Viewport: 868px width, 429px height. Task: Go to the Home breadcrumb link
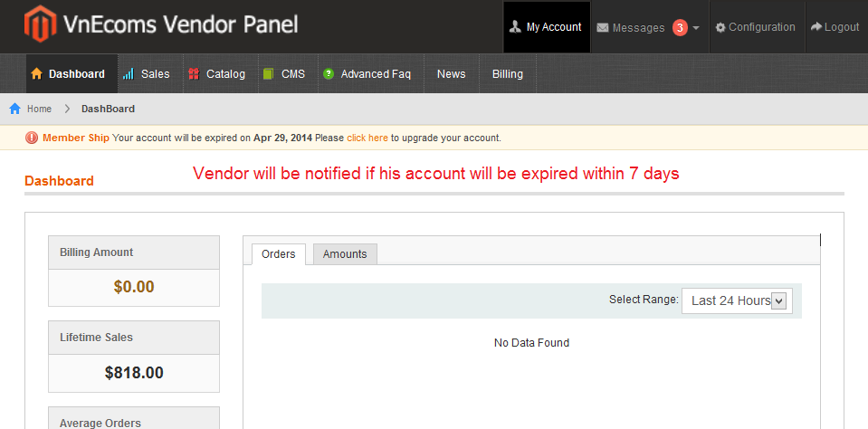click(x=39, y=109)
